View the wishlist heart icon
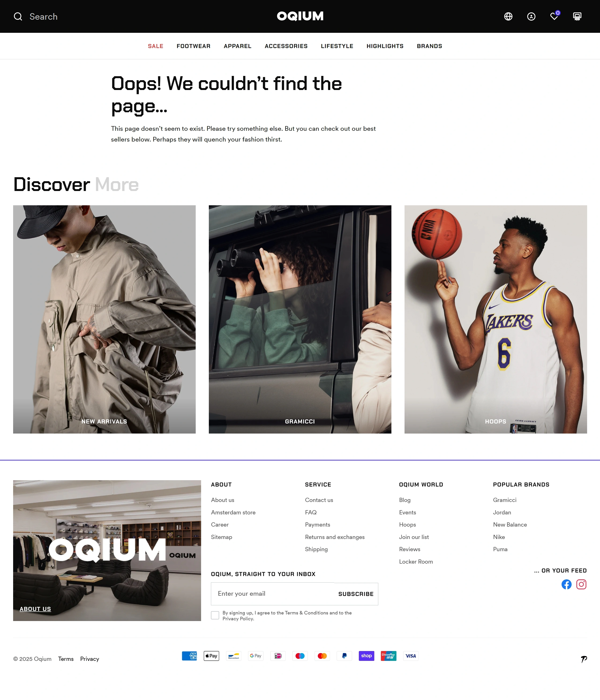The height and width of the screenshot is (700, 600). (554, 16)
